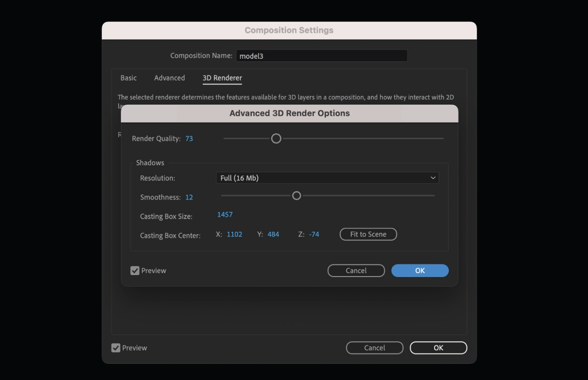Disable Preview in the render options dialog
Image resolution: width=588 pixels, height=380 pixels.
(134, 270)
